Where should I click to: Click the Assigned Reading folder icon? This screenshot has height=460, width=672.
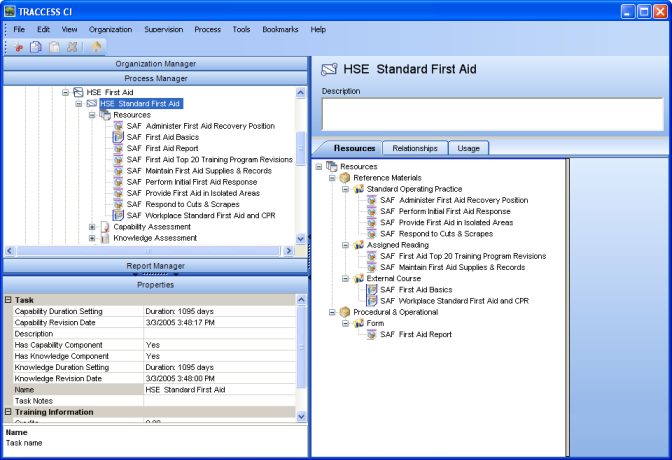[359, 245]
